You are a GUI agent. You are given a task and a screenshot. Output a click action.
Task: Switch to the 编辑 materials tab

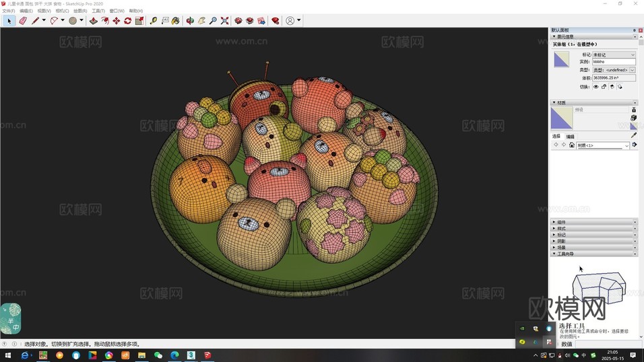click(x=570, y=137)
